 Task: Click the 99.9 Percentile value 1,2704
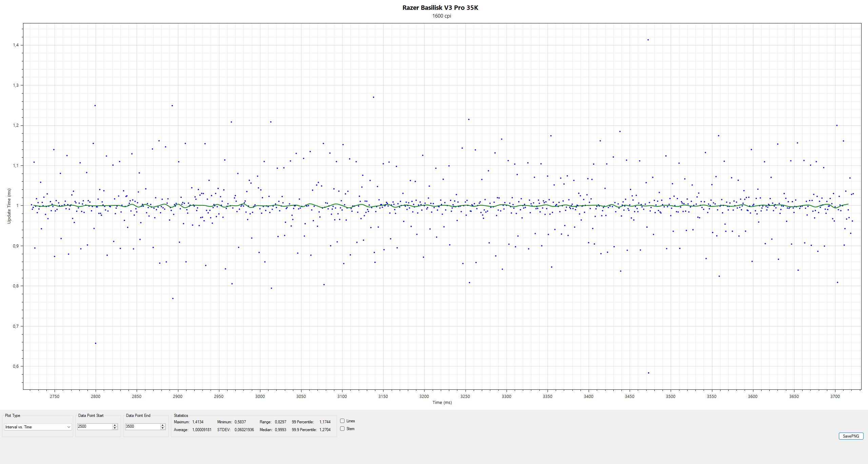[x=324, y=430]
